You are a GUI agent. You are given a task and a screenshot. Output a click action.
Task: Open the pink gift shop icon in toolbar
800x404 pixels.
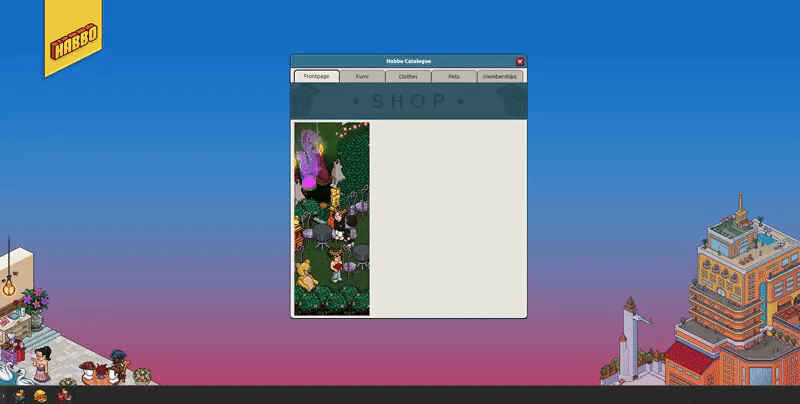[64, 395]
